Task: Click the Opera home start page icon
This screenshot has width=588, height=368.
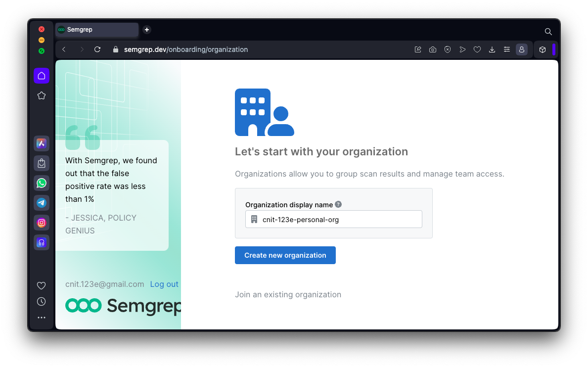Action: click(x=41, y=76)
